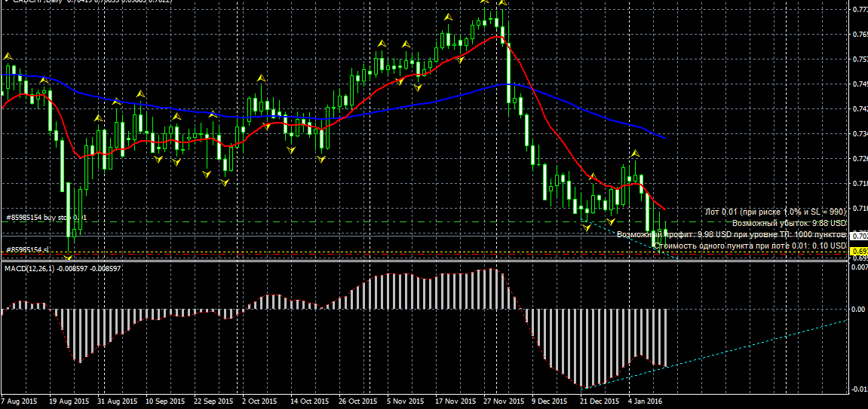Select the 'Лот 0.01 (при риске 1.0%' text line
This screenshot has height=409, width=868.
pos(776,212)
